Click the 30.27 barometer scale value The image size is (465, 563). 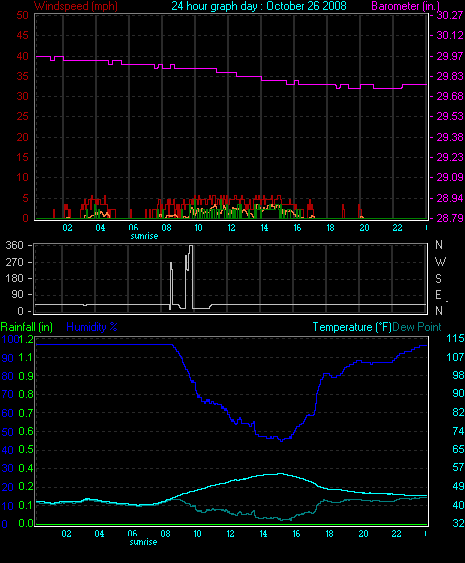pos(450,15)
